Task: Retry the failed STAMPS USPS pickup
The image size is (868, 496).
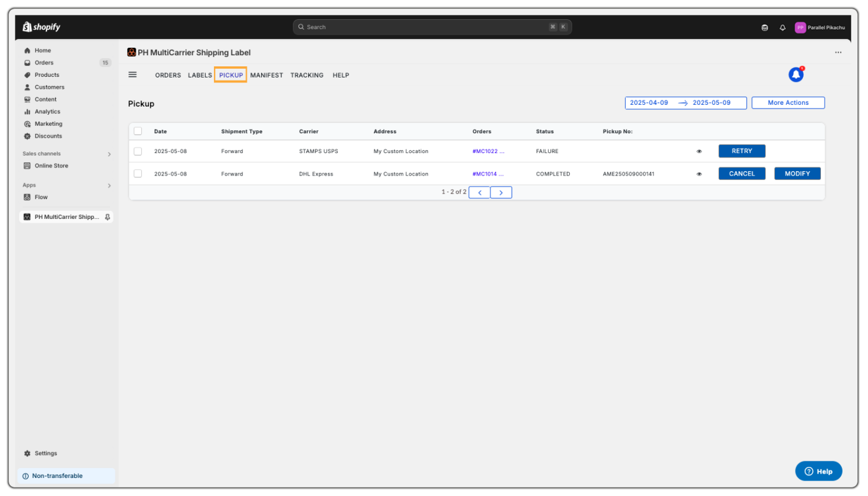Action: pos(742,151)
